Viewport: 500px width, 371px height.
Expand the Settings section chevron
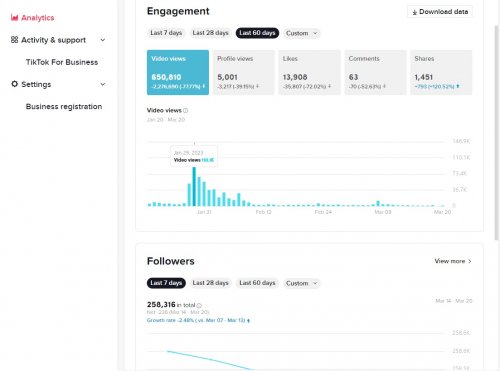103,84
